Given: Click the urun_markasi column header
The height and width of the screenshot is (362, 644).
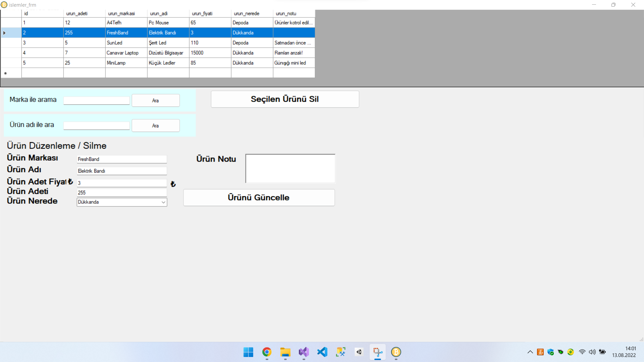Looking at the screenshot, I should coord(126,14).
